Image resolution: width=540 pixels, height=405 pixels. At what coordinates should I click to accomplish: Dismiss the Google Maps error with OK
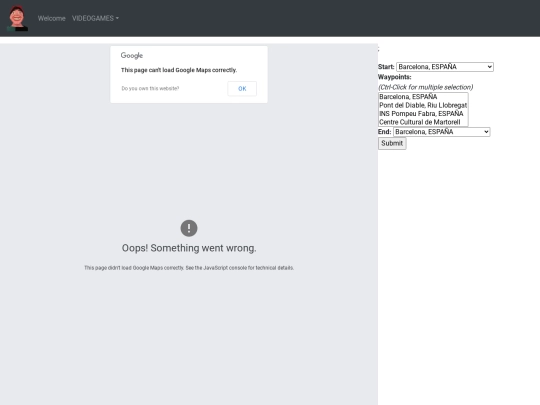click(242, 89)
